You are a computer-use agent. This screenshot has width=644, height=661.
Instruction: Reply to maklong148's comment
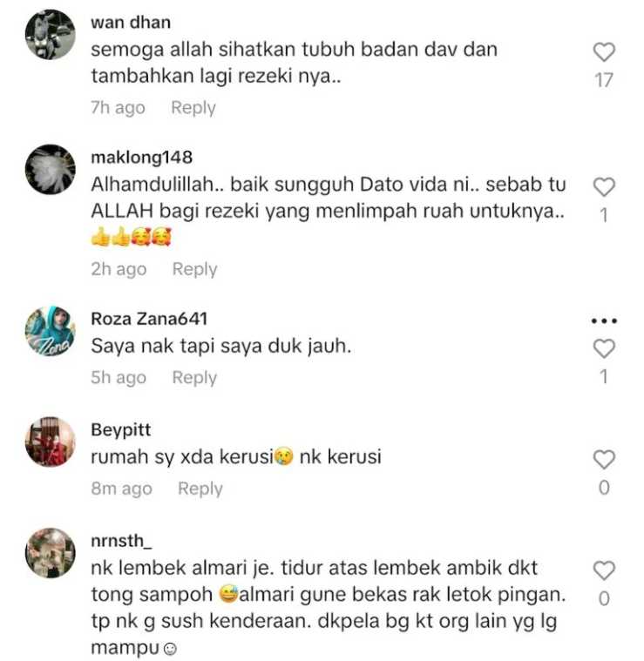(x=194, y=269)
